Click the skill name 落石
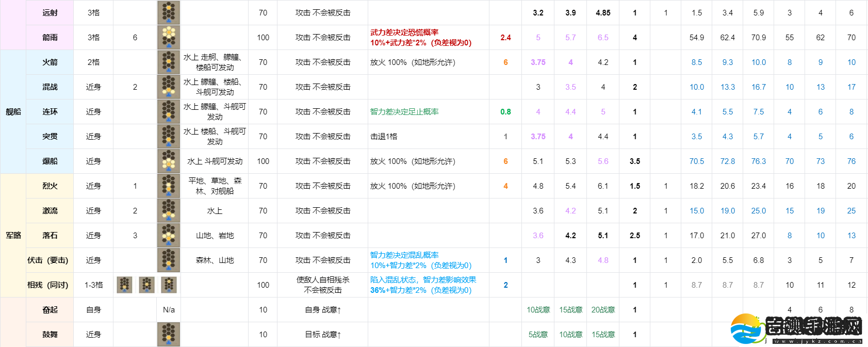This screenshot has height=347, width=868. click(50, 236)
